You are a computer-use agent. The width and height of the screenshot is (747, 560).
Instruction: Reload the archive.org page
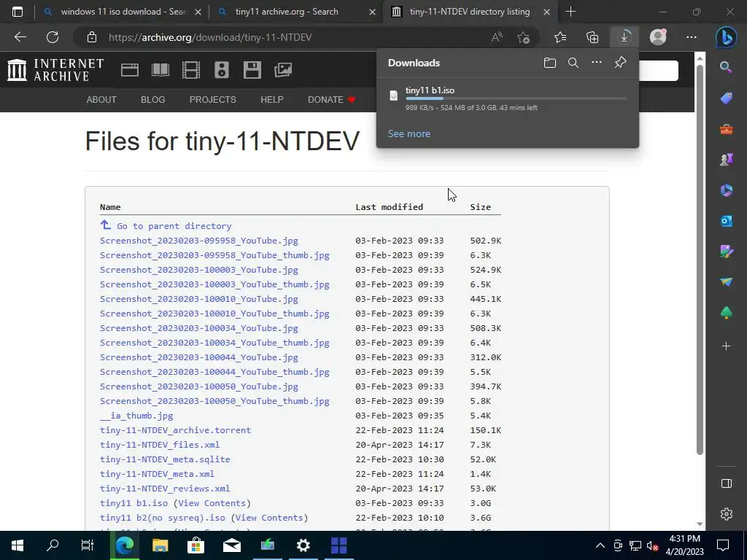coord(53,37)
